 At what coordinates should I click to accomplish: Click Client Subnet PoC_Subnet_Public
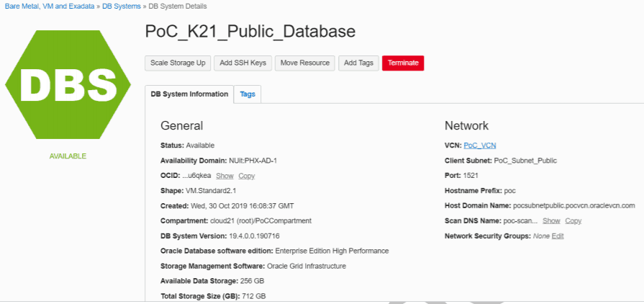[x=525, y=161]
